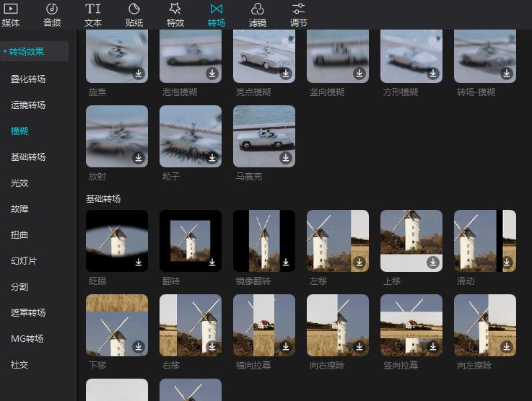
Task: Select the 基础转场 sidebar category
Action: pyautogui.click(x=28, y=157)
